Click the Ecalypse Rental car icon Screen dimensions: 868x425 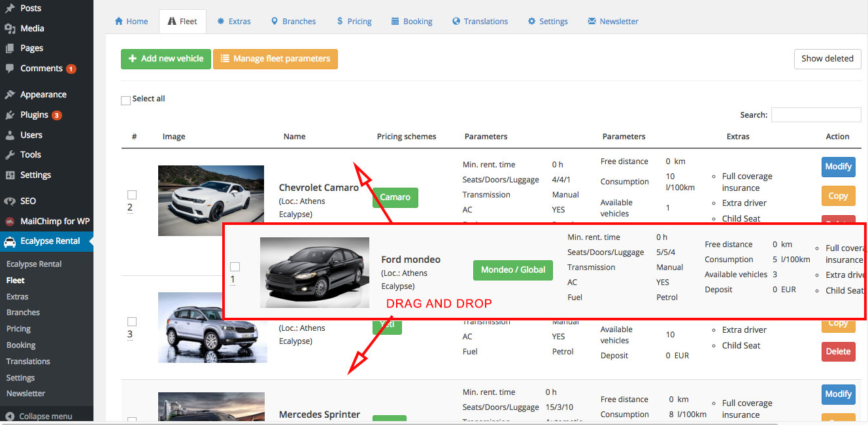click(x=10, y=241)
